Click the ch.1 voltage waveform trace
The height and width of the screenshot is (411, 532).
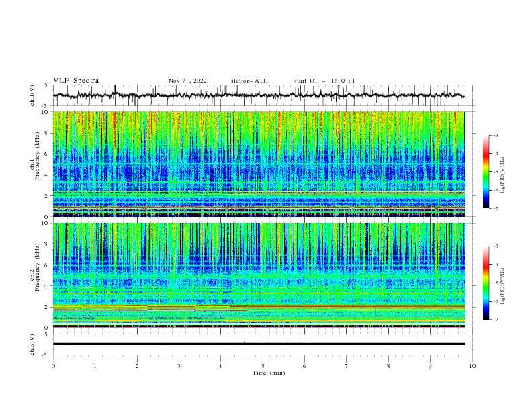(259, 95)
